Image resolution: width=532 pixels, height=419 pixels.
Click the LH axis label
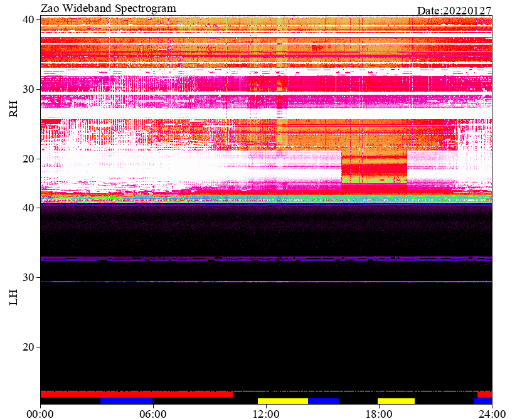pyautogui.click(x=13, y=297)
